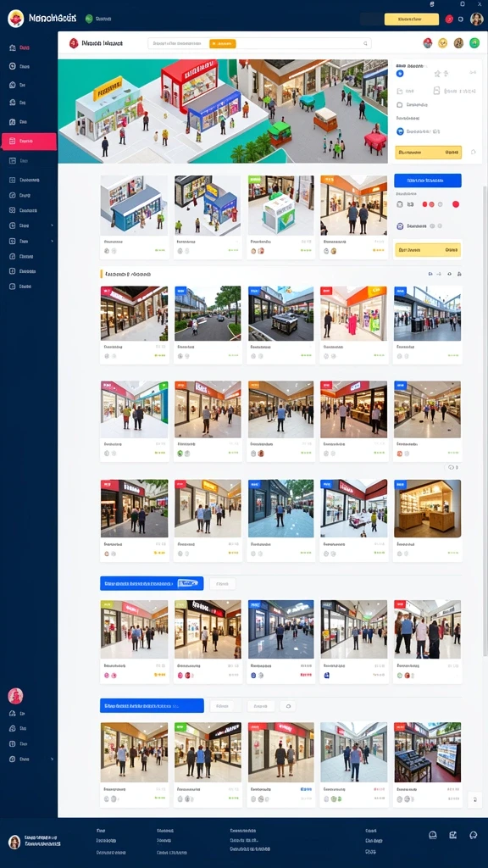Open the user avatar in top right corner
The height and width of the screenshot is (868, 488).
point(476,19)
